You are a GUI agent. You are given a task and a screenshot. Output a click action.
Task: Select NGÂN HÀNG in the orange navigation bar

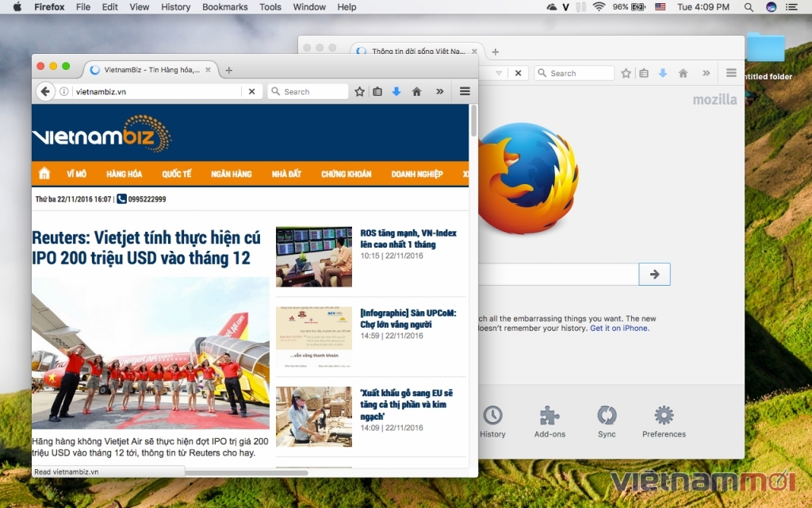232,174
